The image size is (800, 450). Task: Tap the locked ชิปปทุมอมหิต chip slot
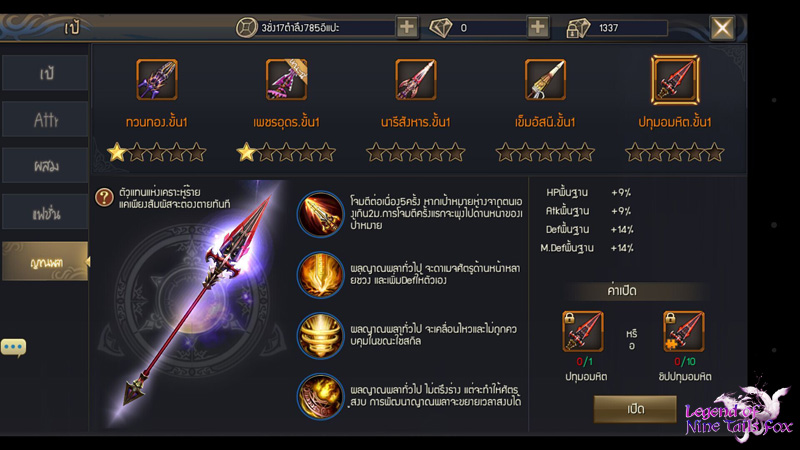click(684, 332)
